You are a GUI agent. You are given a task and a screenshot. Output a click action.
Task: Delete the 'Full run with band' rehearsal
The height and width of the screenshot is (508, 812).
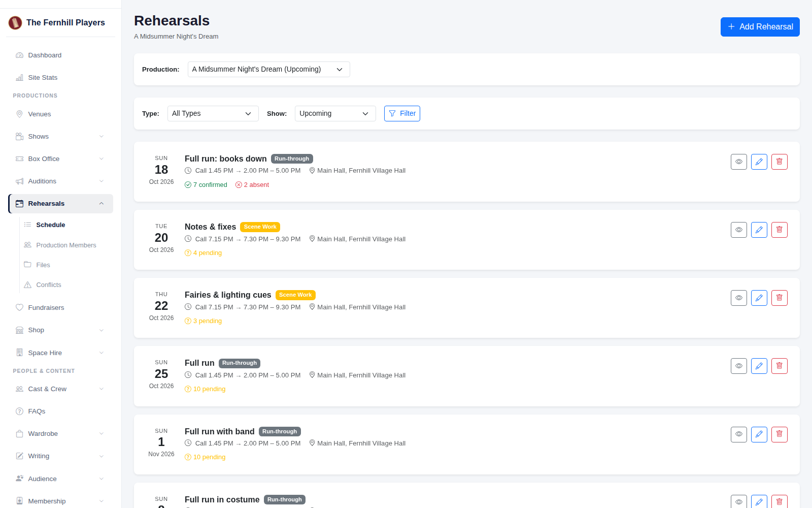coord(780,434)
